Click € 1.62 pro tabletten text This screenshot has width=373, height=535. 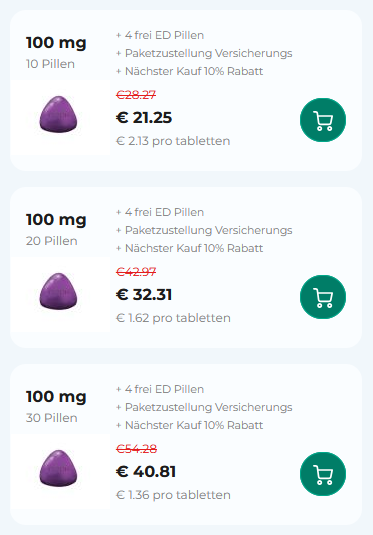(173, 318)
